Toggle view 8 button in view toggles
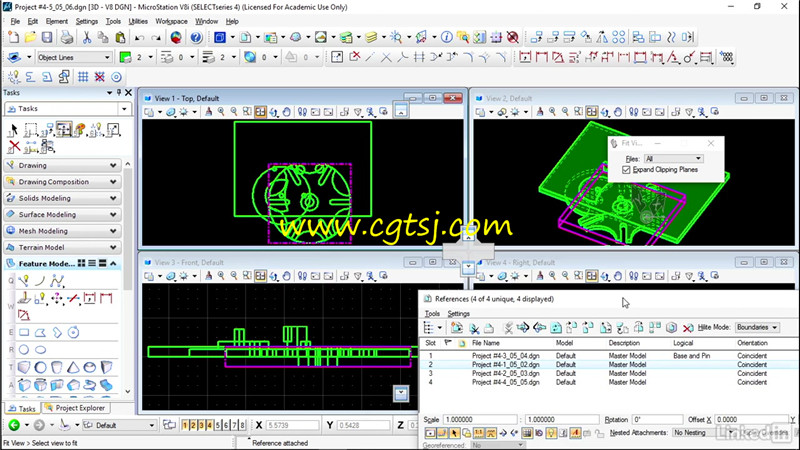The height and width of the screenshot is (450, 800). click(x=242, y=425)
